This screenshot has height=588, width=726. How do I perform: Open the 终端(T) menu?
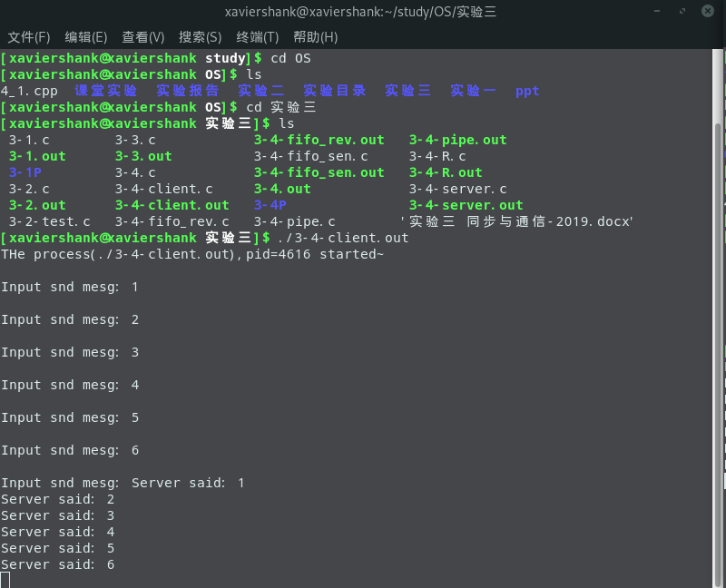tap(258, 37)
